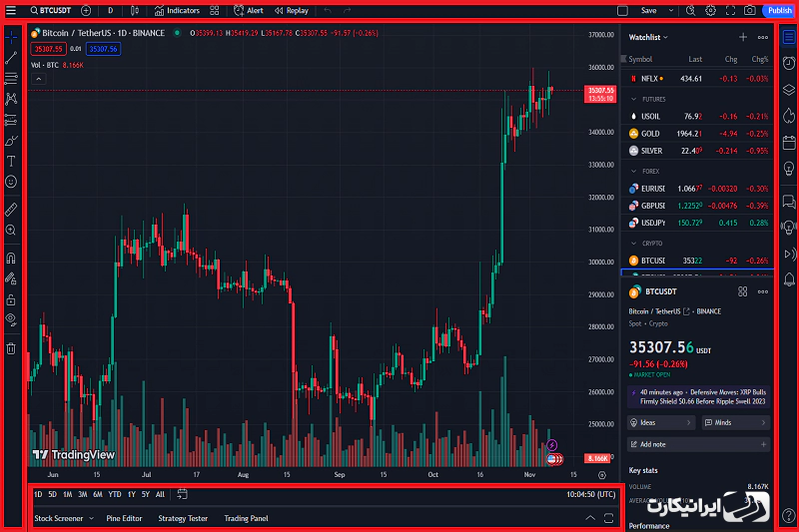Select the 5D date range

[x=52, y=494]
